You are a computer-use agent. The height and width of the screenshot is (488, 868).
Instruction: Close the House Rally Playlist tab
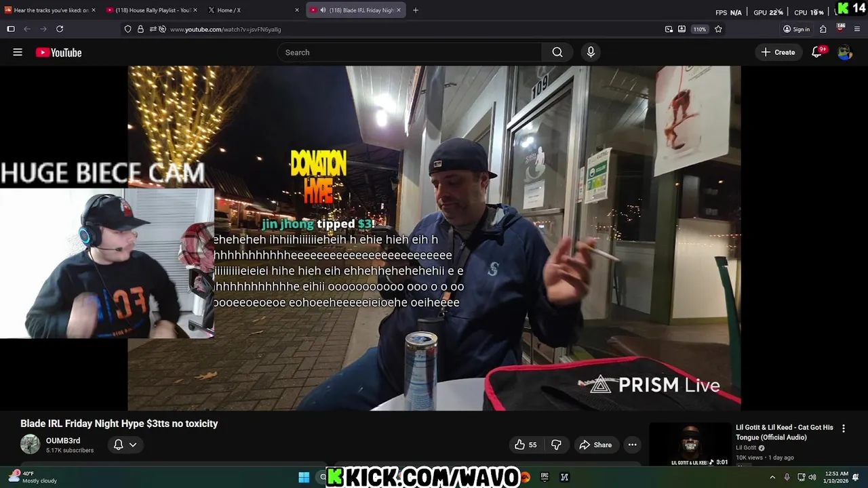click(195, 10)
